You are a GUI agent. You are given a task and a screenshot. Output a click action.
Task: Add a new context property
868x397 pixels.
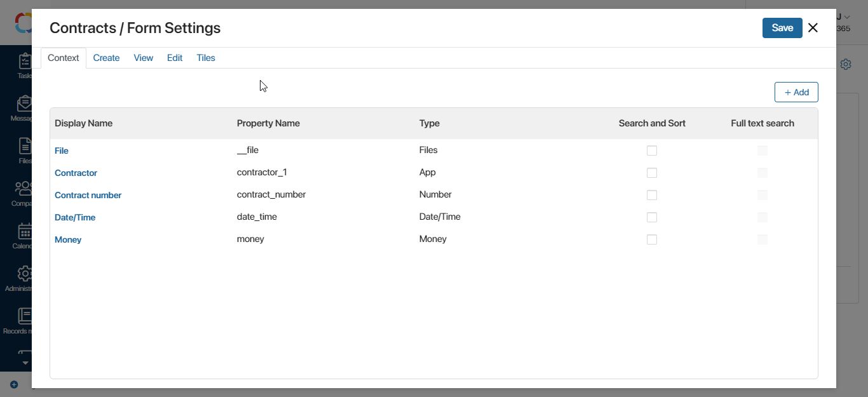(796, 92)
